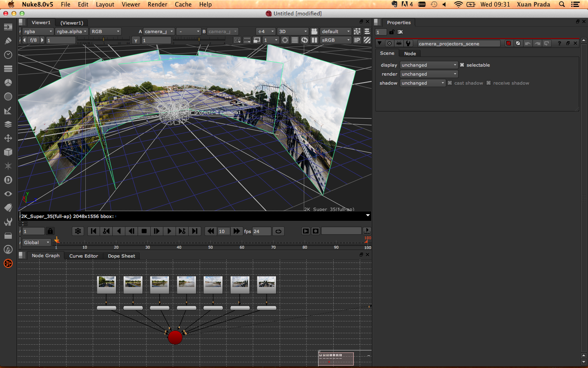Viewport: 588px width, 368px height.
Task: Click the Draw toolbar brush icon
Action: [x=8, y=41]
